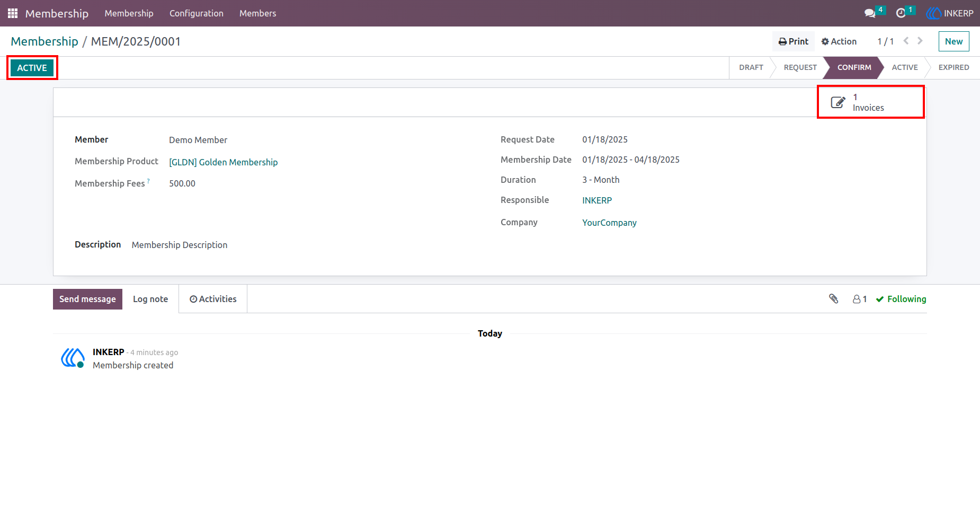980x512 pixels.
Task: Select the DRAFT status stage
Action: click(x=751, y=67)
